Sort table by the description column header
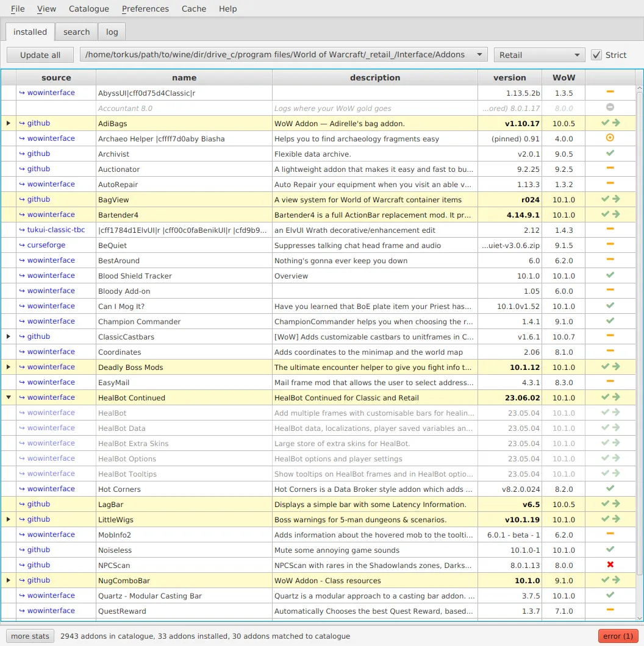 375,77
